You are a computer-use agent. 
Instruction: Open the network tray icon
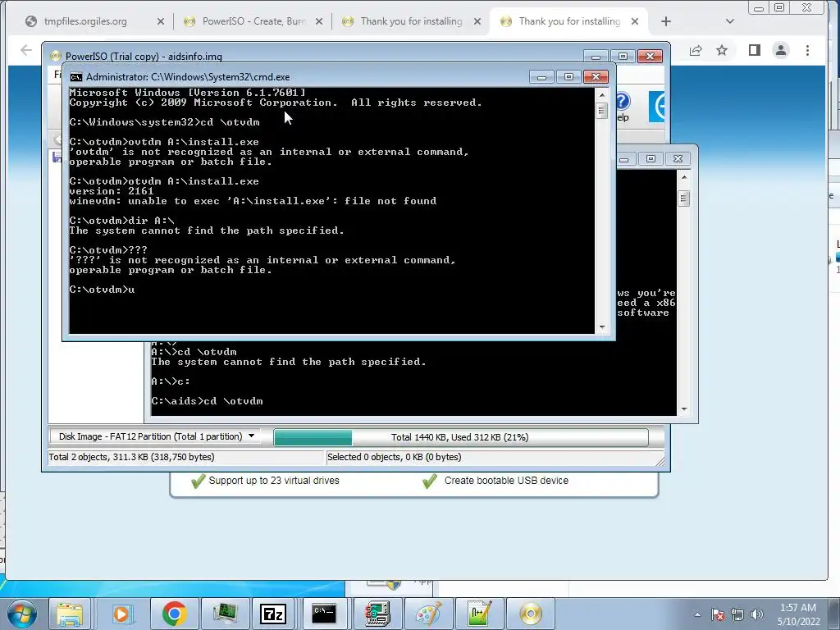click(737, 614)
